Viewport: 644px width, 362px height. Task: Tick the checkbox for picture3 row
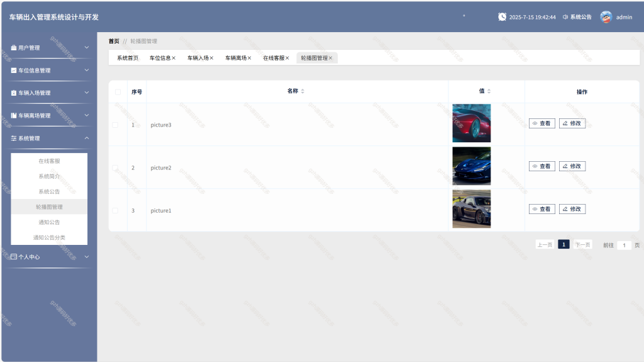[115, 125]
